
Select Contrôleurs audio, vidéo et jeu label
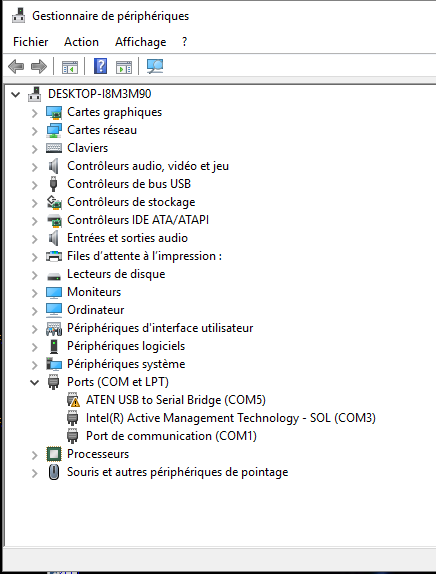[148, 166]
